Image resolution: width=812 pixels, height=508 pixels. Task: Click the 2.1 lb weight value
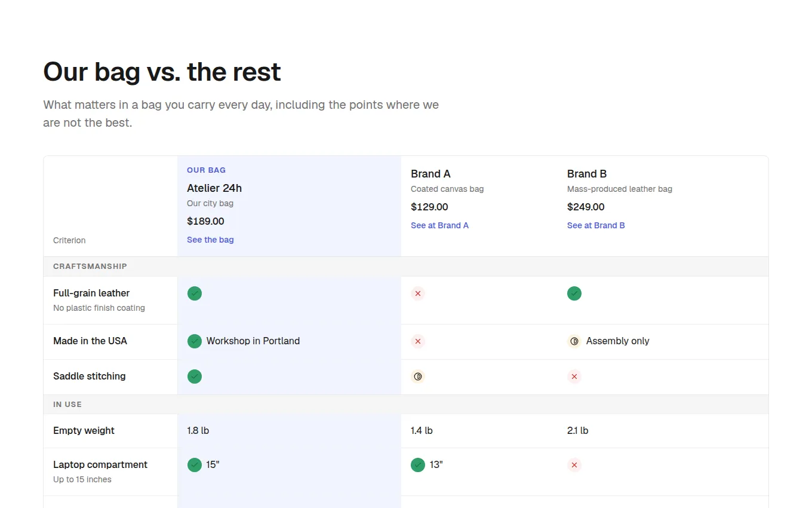click(578, 430)
